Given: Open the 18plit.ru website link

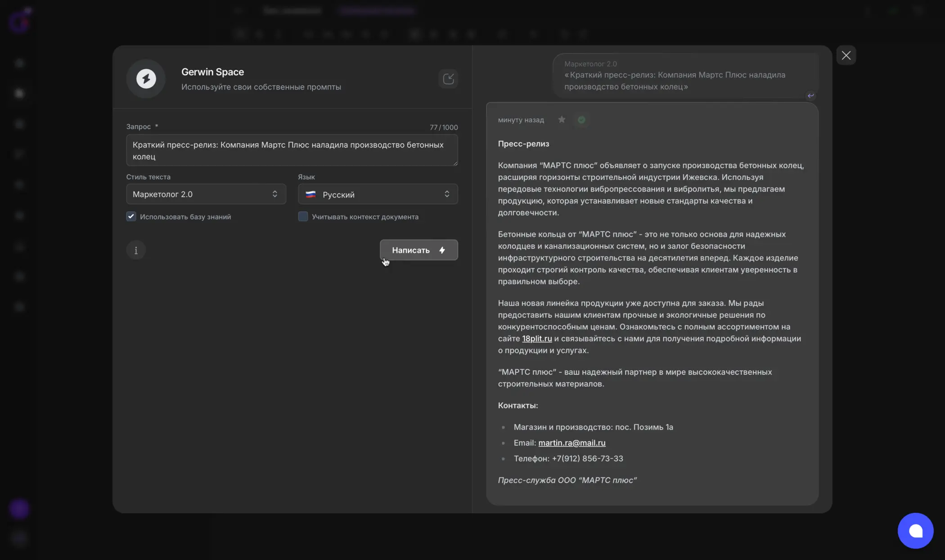Looking at the screenshot, I should pyautogui.click(x=537, y=339).
